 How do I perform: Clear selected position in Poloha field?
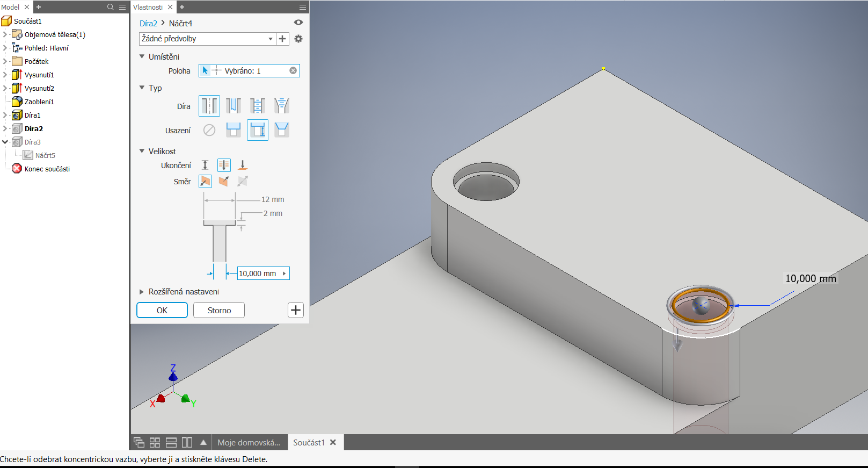[x=293, y=70]
